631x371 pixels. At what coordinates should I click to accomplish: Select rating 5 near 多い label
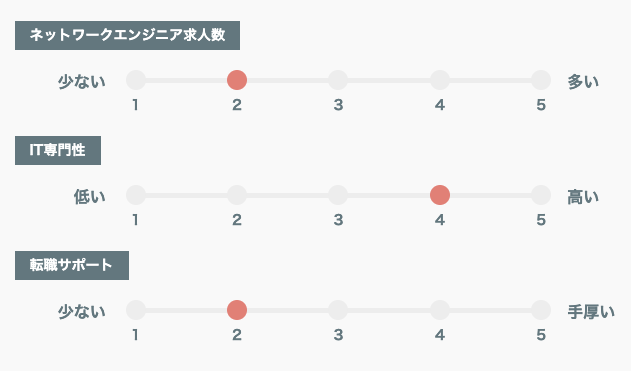tap(541, 80)
